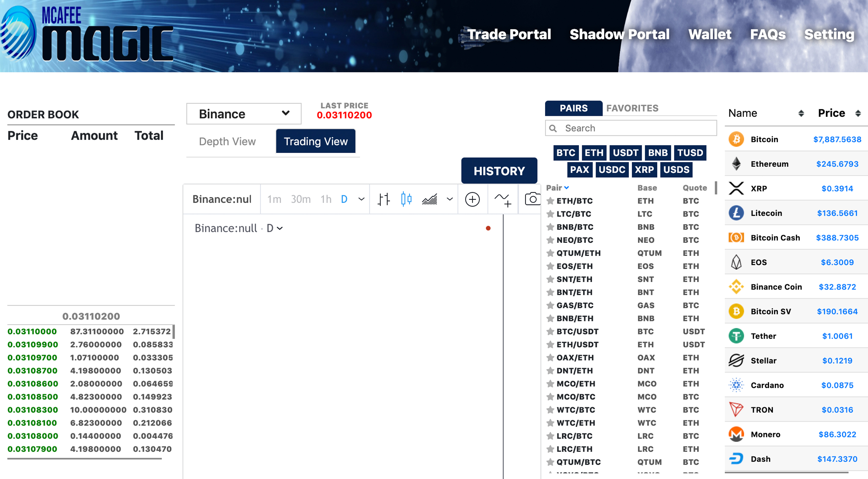This screenshot has width=868, height=479.
Task: Click the McAfee Magic logo
Action: coord(87,34)
